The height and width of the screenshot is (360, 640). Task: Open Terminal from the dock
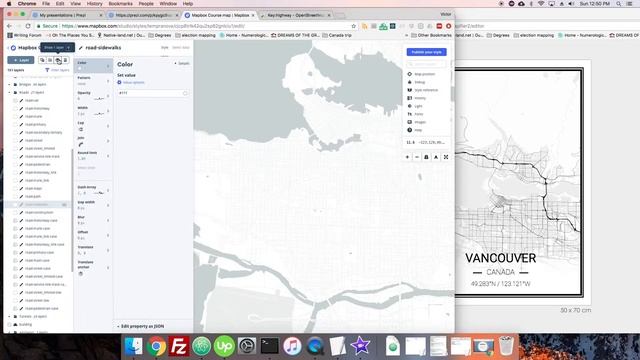click(269, 346)
